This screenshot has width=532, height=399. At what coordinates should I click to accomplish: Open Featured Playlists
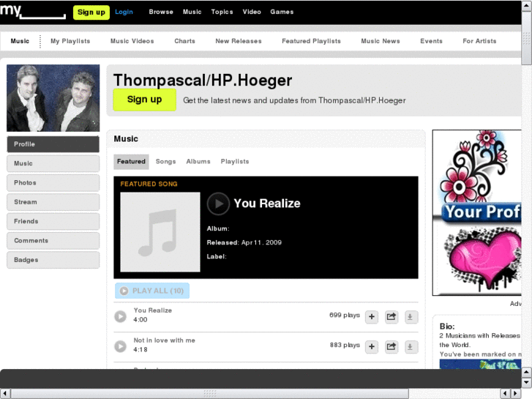tap(311, 41)
